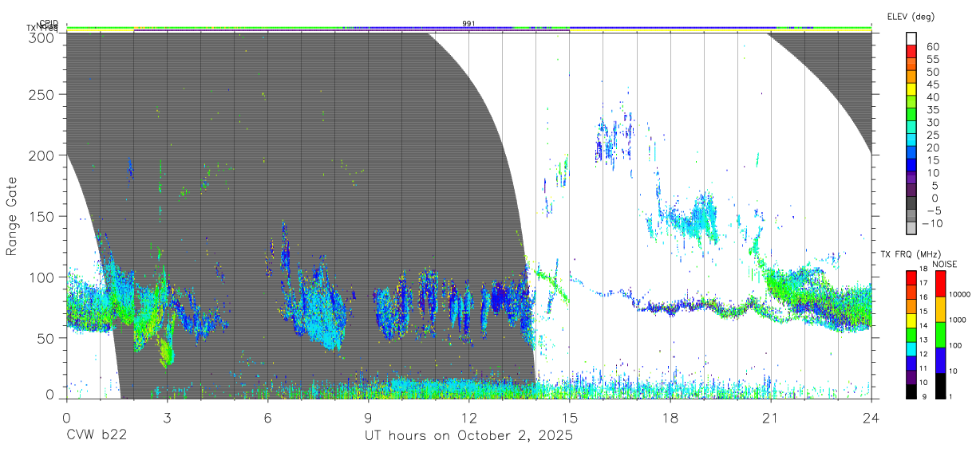This screenshot has width=980, height=452.
Task: Click the white swatch atop the ELEV colorbar
Action: tap(911, 39)
